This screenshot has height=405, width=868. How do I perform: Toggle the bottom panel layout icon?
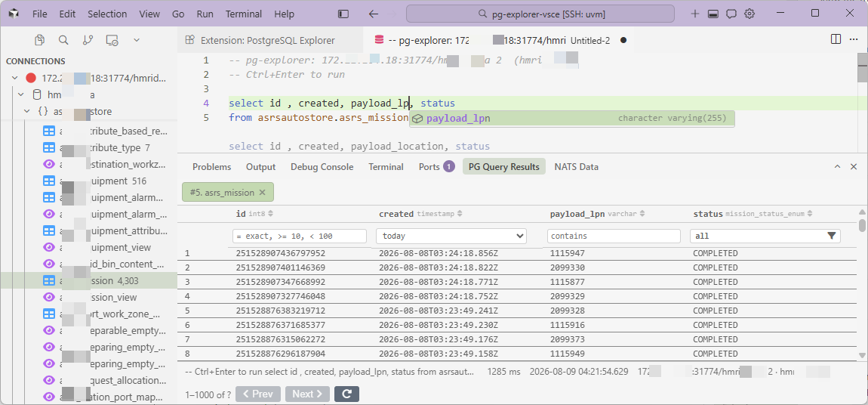(713, 14)
